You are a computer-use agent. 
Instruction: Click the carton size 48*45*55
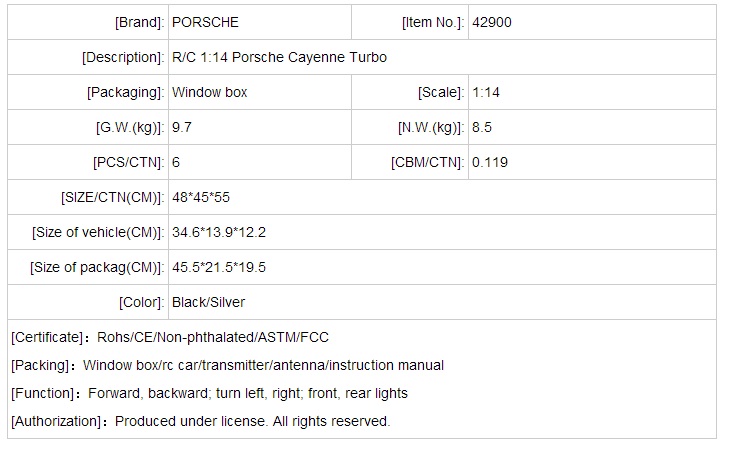click(x=201, y=197)
